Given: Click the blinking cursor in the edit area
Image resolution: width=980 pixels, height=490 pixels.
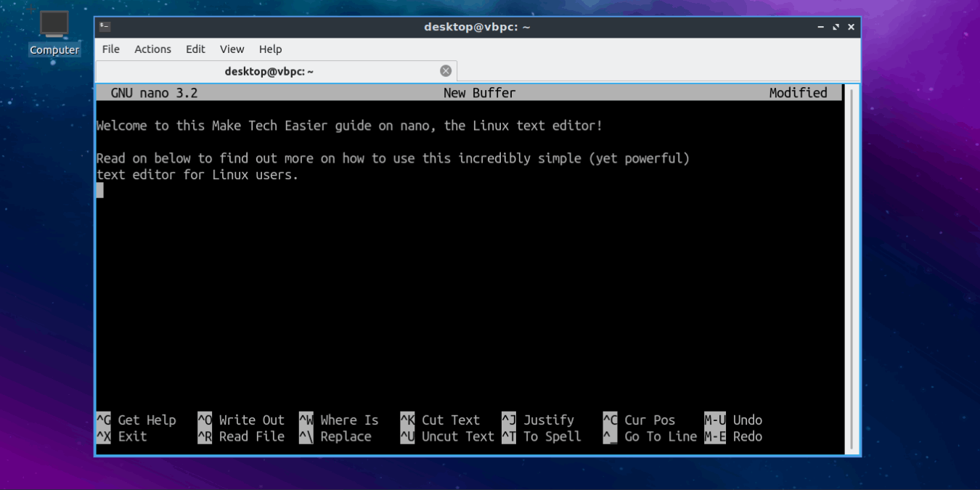Looking at the screenshot, I should click(x=100, y=190).
